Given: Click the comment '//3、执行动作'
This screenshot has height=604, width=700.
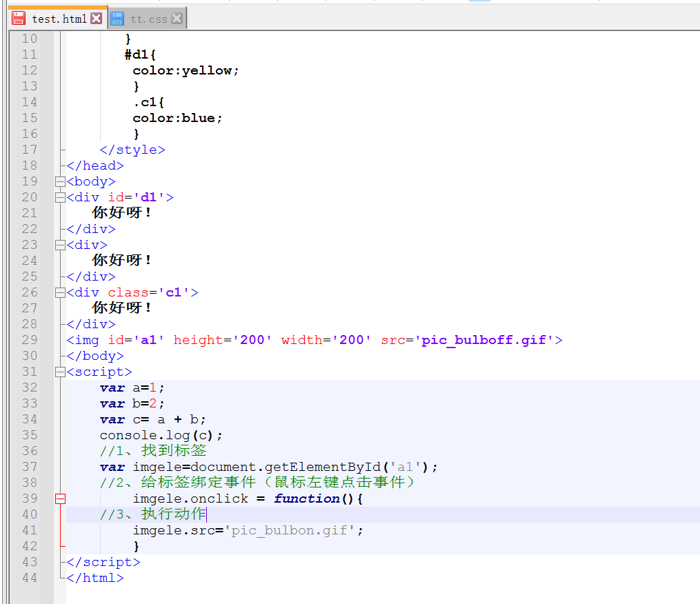Looking at the screenshot, I should click(153, 514).
